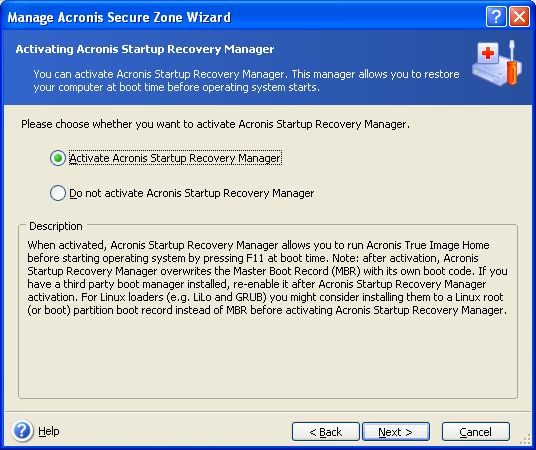Cancel the wizard
Viewport: 536px width, 450px height.
pos(475,432)
